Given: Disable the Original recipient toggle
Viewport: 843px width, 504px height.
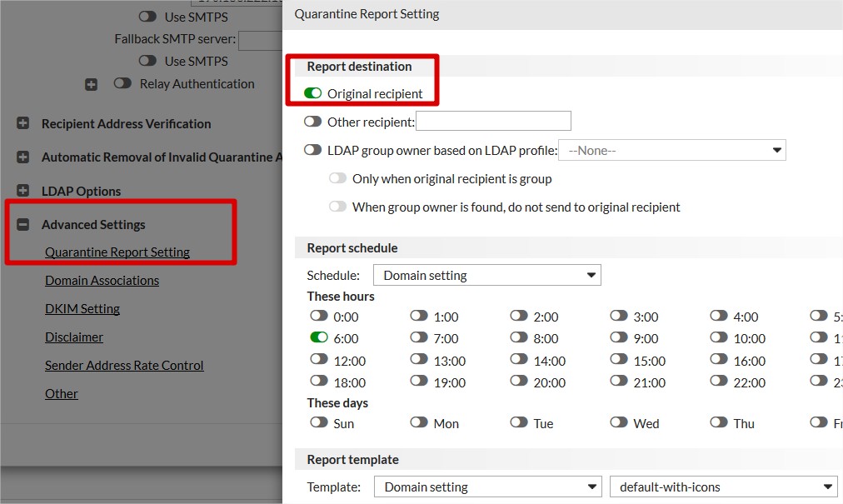Looking at the screenshot, I should 313,93.
